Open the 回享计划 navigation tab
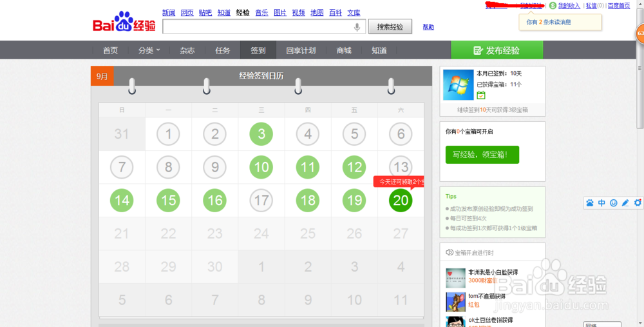Image resolution: width=644 pixels, height=327 pixels. 301,50
